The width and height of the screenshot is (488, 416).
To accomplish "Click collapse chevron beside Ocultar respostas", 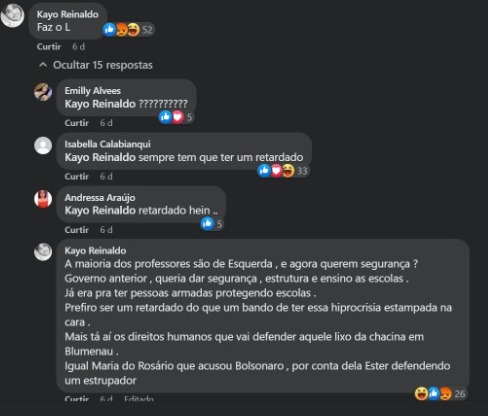I will (x=43, y=65).
